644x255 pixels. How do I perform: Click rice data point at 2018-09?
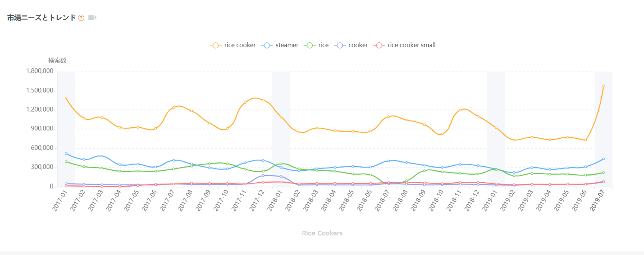pos(424,171)
